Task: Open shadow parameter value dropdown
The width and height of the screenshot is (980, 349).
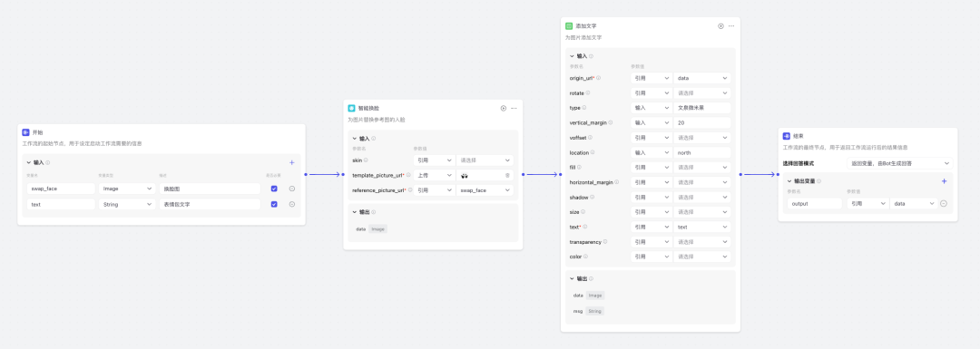Action: (701, 198)
